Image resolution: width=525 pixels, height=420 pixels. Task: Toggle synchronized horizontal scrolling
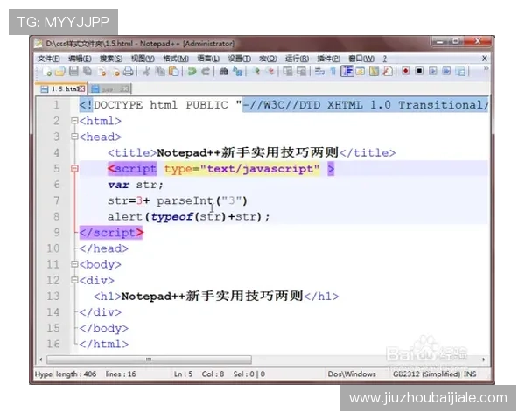click(301, 72)
